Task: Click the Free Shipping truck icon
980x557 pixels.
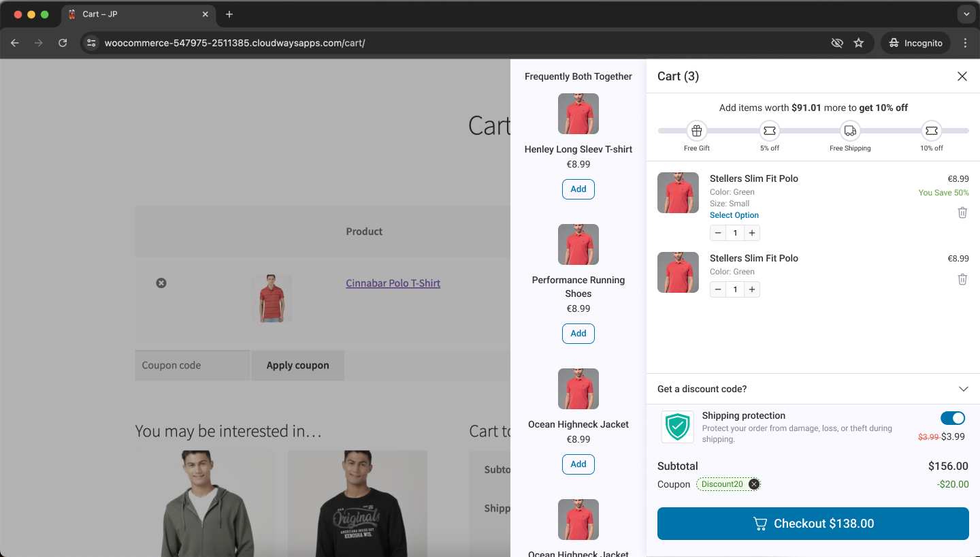Action: tap(849, 130)
